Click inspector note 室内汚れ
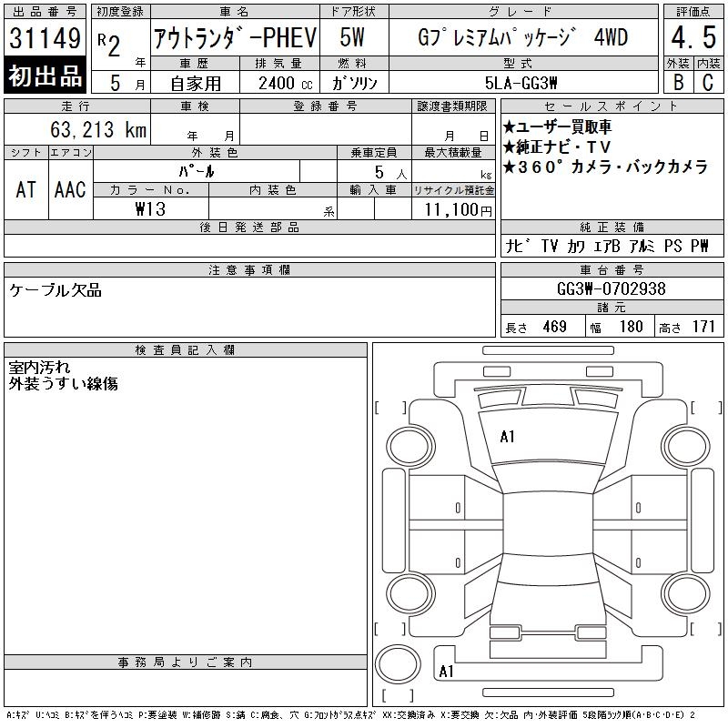Screen dimensions: 728x728 [x=39, y=368]
